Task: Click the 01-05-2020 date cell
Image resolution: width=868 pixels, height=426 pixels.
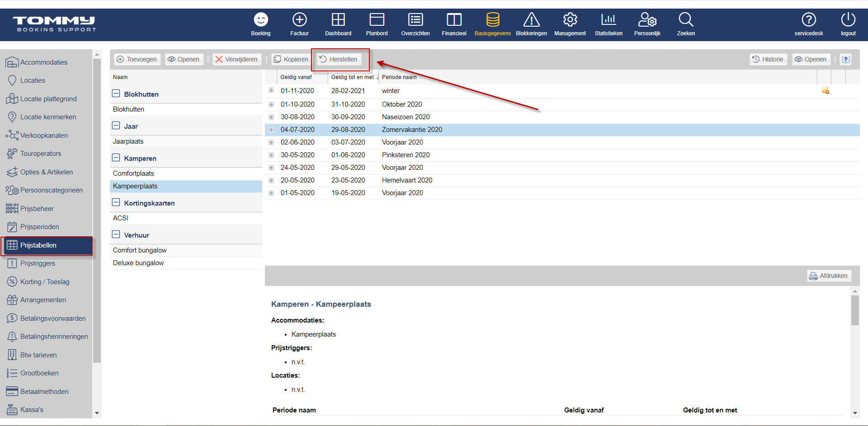Action: 297,193
